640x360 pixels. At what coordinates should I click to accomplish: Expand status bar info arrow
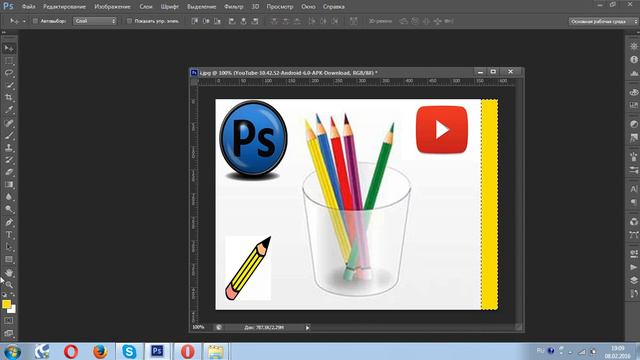[x=307, y=327]
